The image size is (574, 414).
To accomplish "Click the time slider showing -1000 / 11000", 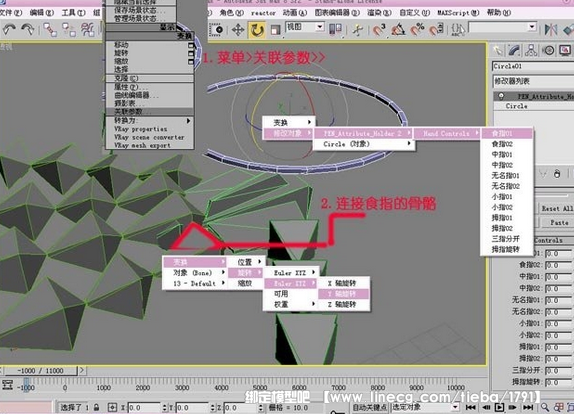I will (x=40, y=370).
